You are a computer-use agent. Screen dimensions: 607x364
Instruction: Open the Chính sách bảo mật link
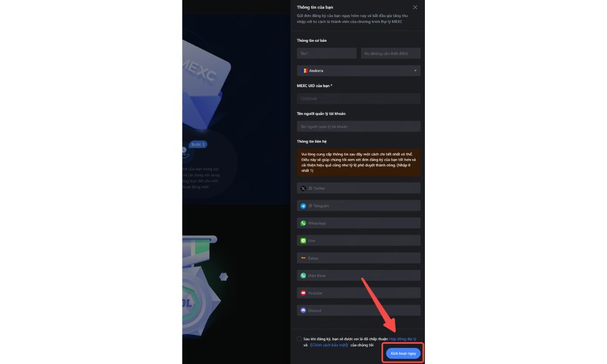[329, 345]
